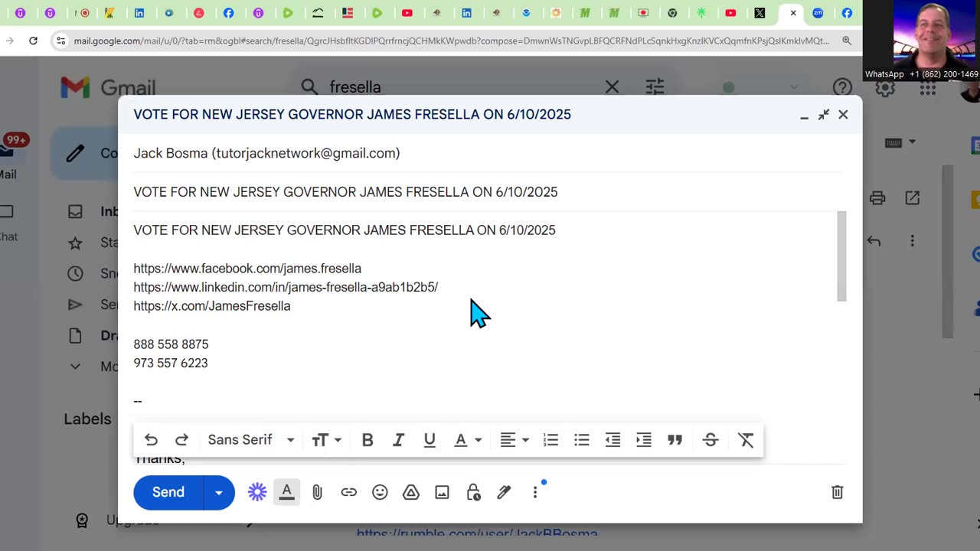Switch to the rightmost Facebook browser tab

847,13
